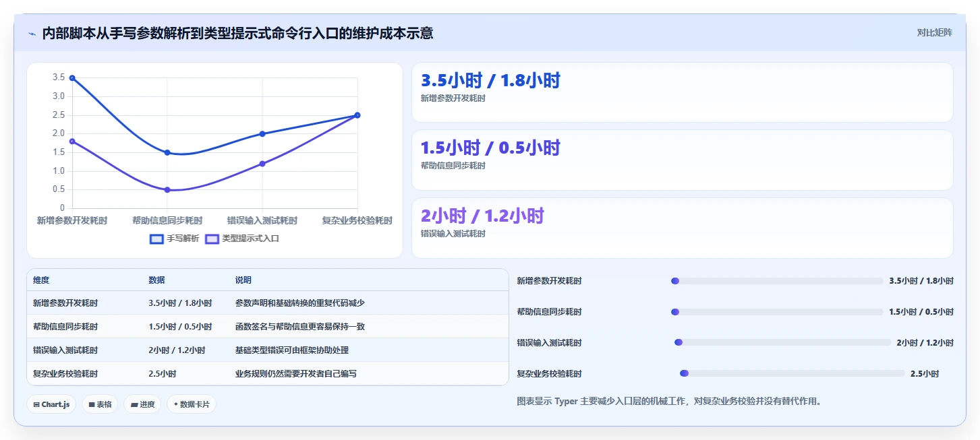Screen dimensions: 980x440
Task: Click description 函数签名与帮助信息更容易保持一致
Action: 300,327
